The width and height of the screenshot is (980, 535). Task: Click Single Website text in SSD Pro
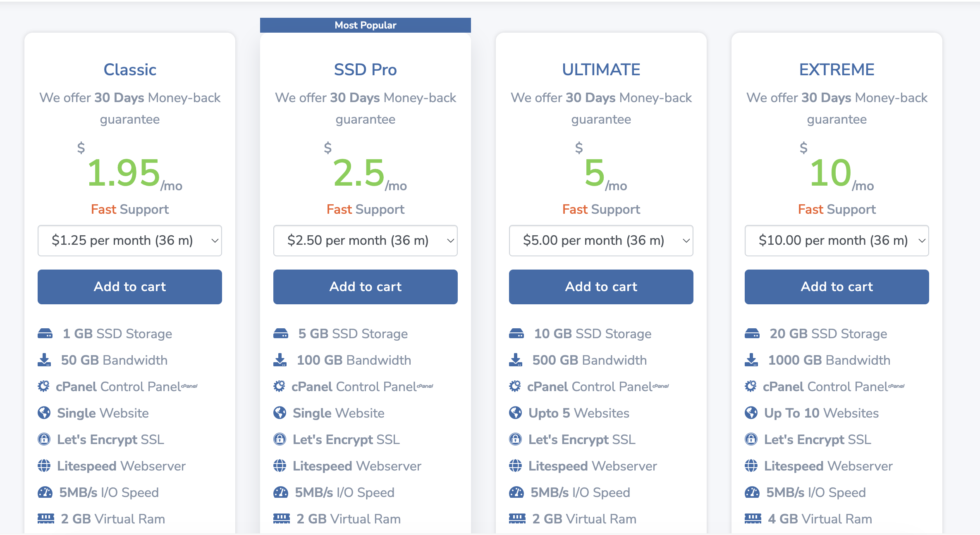click(338, 413)
